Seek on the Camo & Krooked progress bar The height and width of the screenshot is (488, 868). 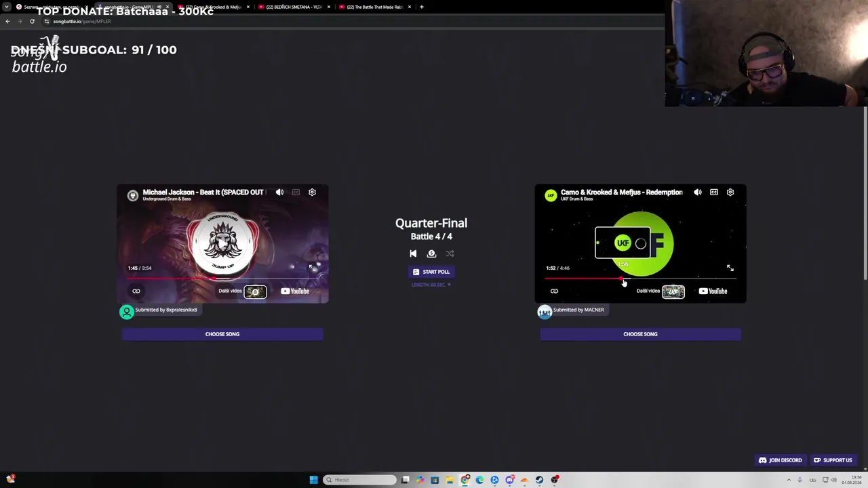[x=640, y=279]
